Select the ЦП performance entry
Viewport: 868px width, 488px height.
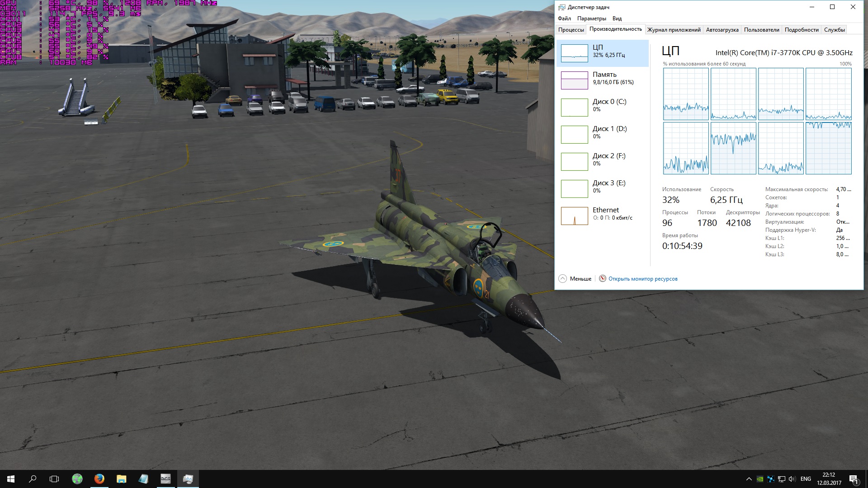coord(602,53)
